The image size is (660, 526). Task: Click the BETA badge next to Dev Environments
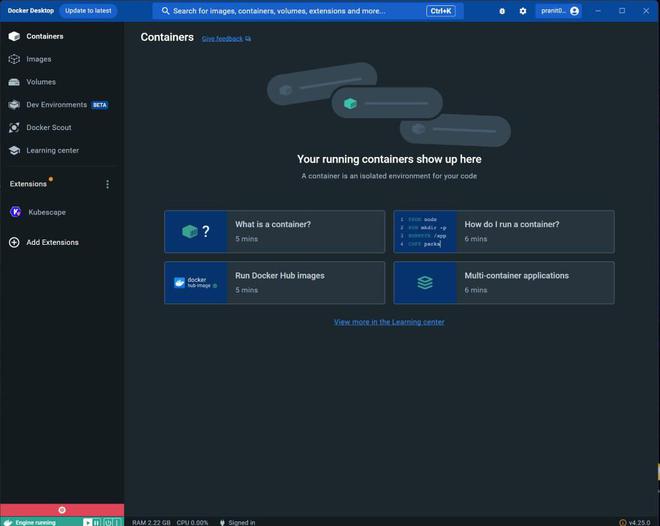point(100,105)
